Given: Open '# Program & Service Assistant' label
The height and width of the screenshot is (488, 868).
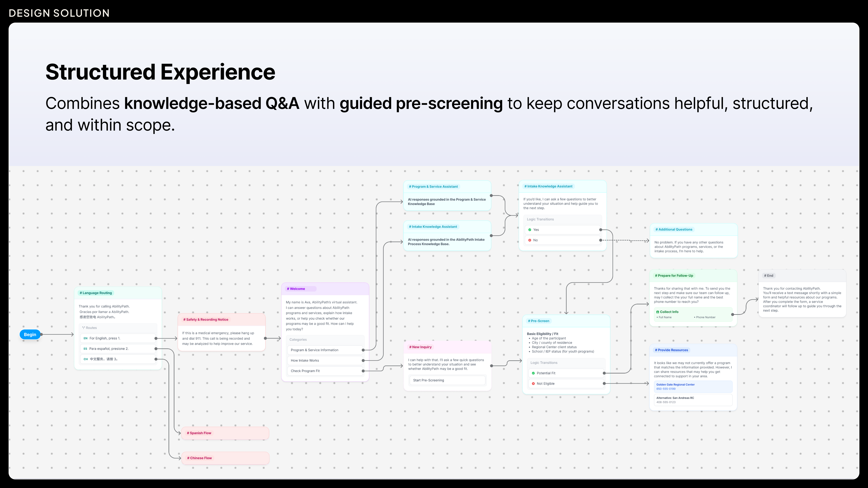Looking at the screenshot, I should pos(434,186).
